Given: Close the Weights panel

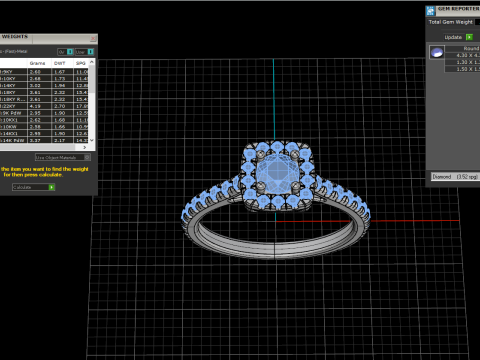Looking at the screenshot, I should [93, 39].
